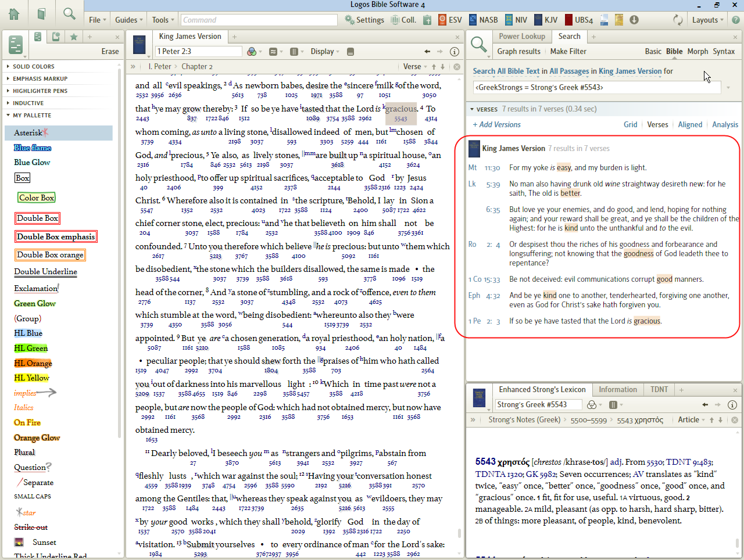Select the favorites star tab icon
Image resolution: width=744 pixels, height=560 pixels.
(74, 37)
